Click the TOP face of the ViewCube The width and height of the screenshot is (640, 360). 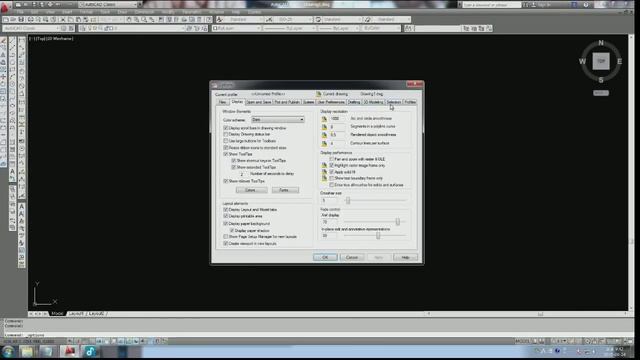point(601,61)
